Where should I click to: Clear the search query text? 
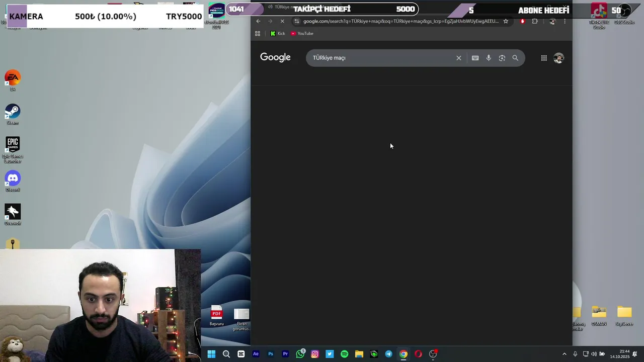[459, 58]
